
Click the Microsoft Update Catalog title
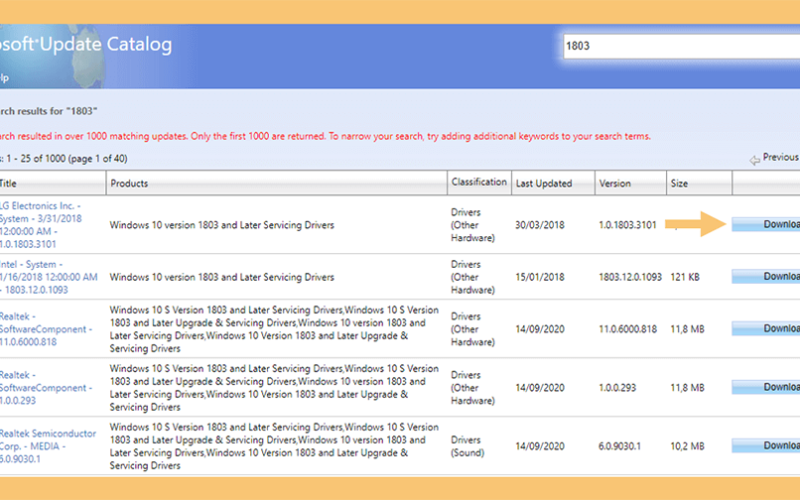[x=86, y=44]
